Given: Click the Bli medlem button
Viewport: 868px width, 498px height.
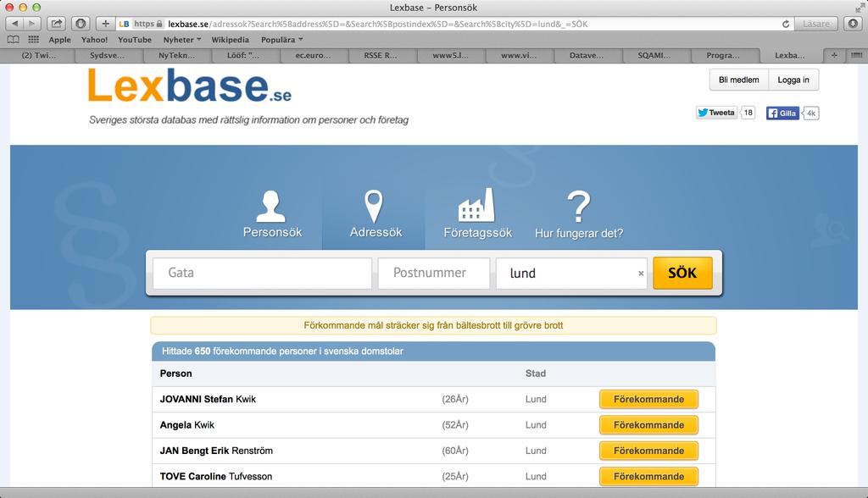Looking at the screenshot, I should (738, 80).
